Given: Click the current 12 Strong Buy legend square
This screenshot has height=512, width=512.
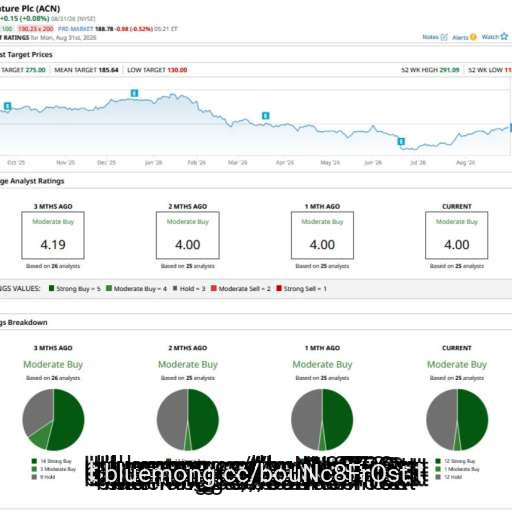Looking at the screenshot, I should point(438,461).
